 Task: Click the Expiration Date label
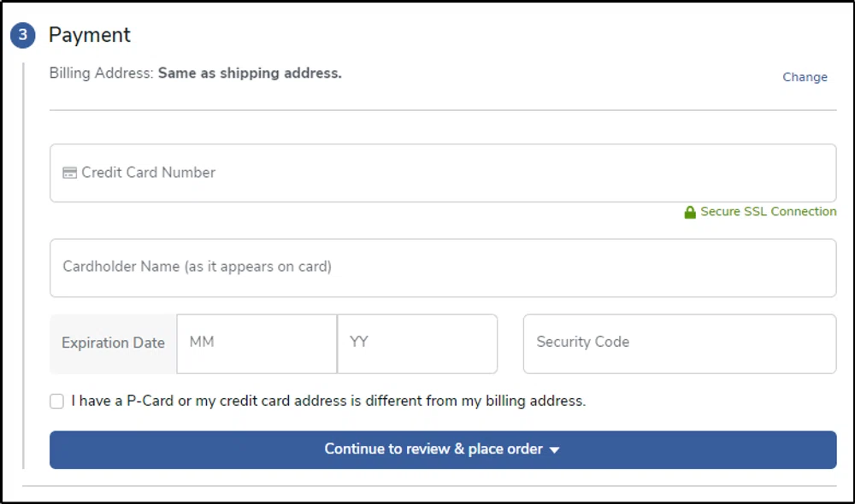(112, 343)
